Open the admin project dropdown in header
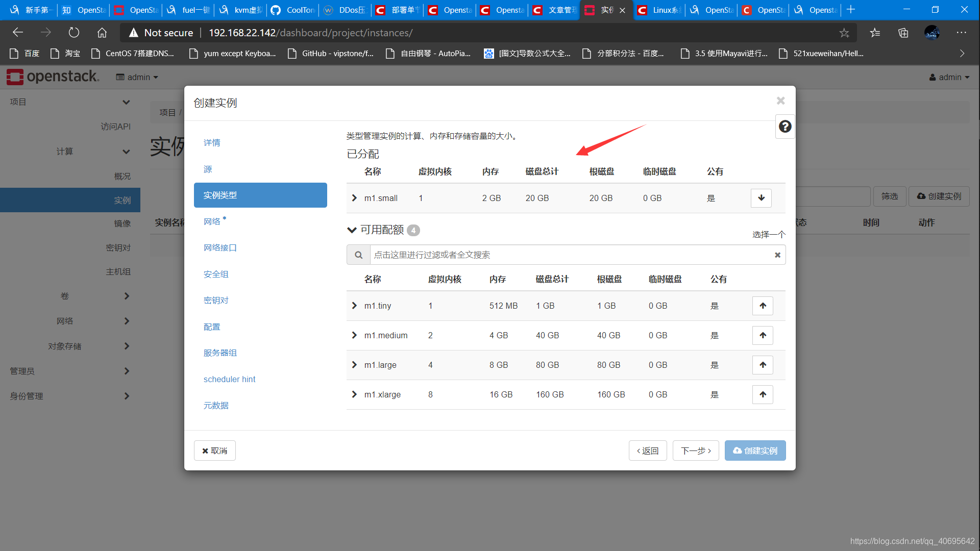This screenshot has height=551, width=980. pyautogui.click(x=137, y=77)
